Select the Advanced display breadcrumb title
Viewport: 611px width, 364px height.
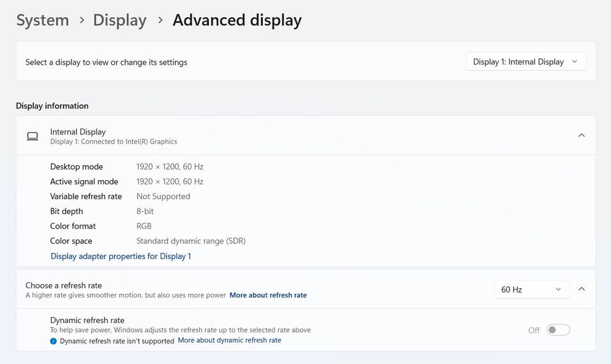point(237,20)
